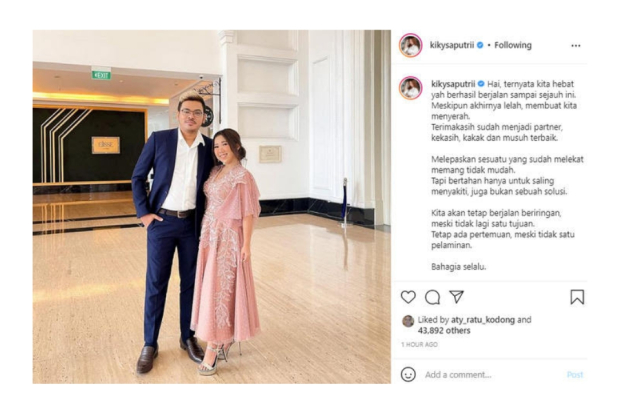Open kikysaputrii username in caption

453,84
